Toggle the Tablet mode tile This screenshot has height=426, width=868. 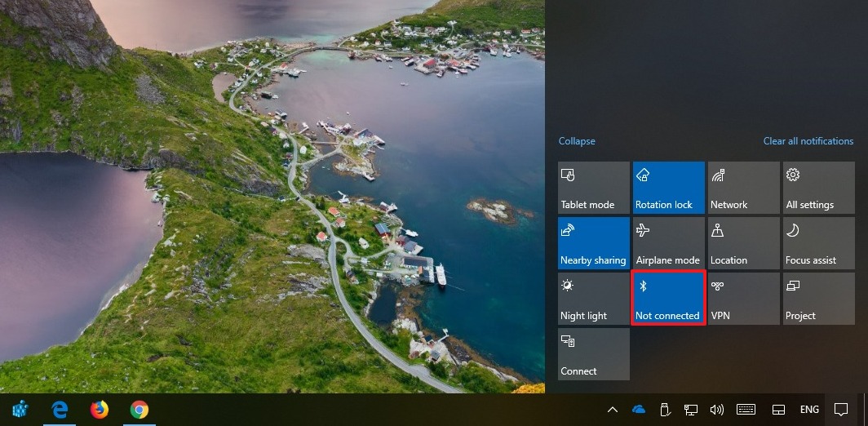(x=593, y=188)
